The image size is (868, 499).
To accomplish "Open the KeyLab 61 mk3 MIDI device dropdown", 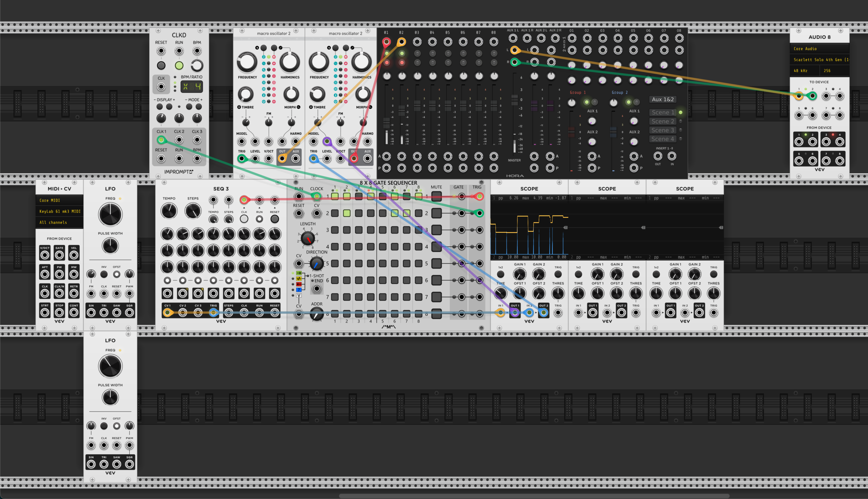I will click(60, 211).
